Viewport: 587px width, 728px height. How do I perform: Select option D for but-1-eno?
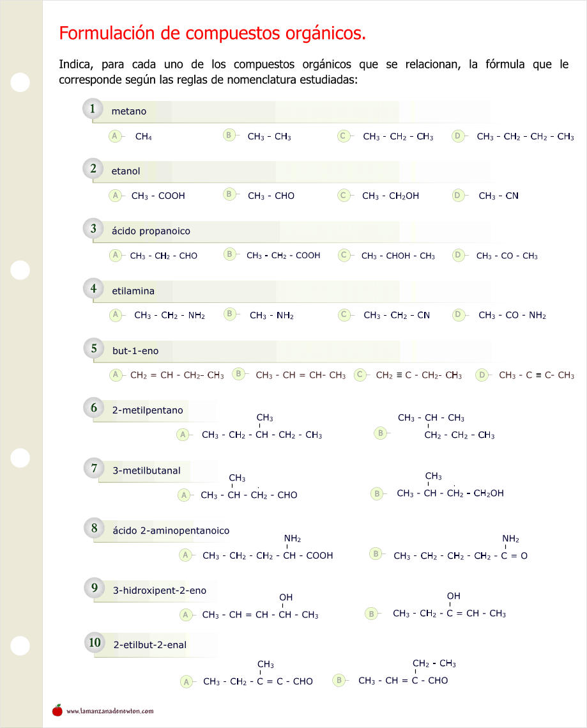pyautogui.click(x=482, y=375)
